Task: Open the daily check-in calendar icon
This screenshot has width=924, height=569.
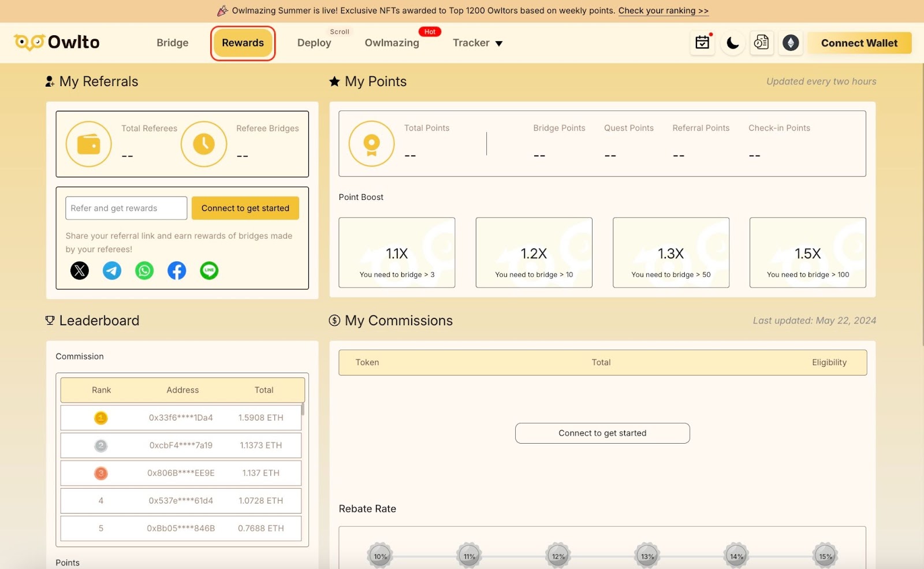Action: (702, 43)
